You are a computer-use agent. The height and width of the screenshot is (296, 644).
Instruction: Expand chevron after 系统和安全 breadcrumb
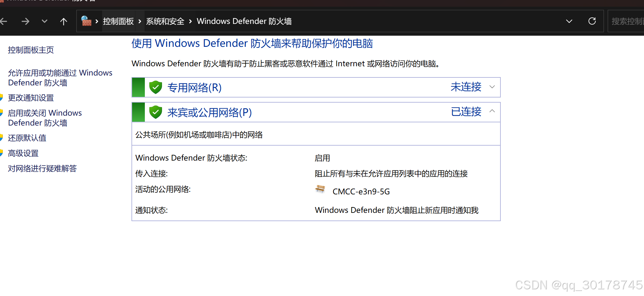pos(190,21)
